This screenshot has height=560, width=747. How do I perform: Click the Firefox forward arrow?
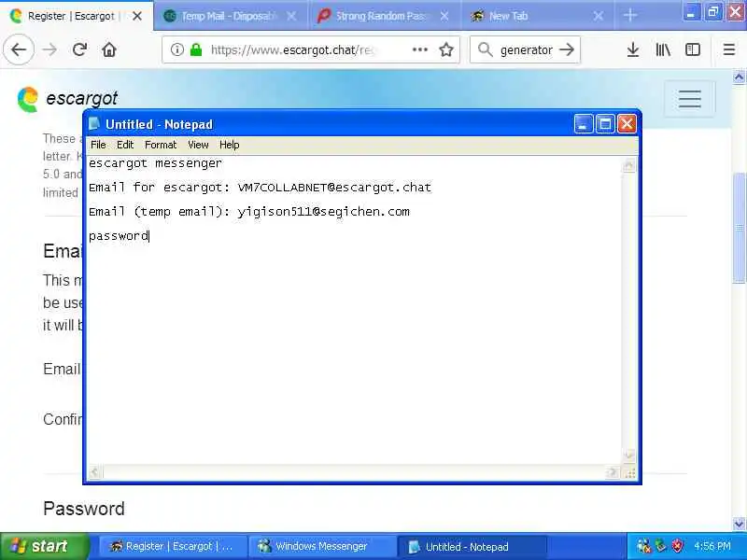49,49
